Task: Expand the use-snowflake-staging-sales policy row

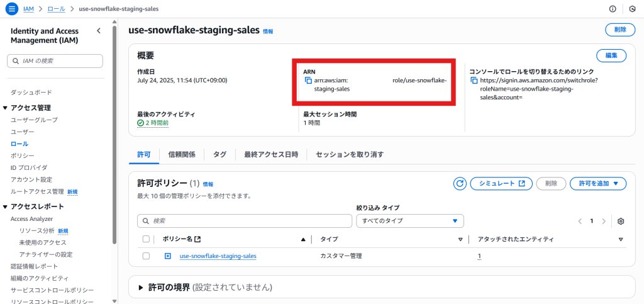Action: (x=167, y=256)
